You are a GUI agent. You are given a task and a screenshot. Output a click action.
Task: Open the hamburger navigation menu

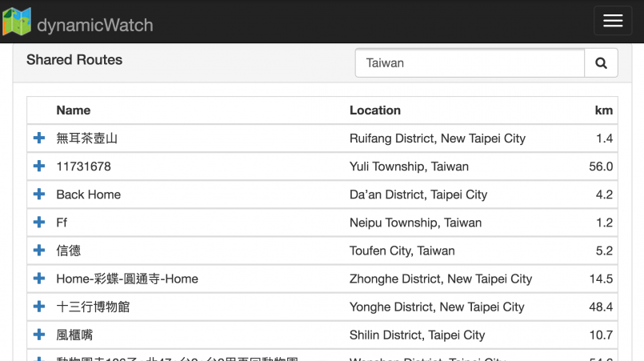click(613, 22)
